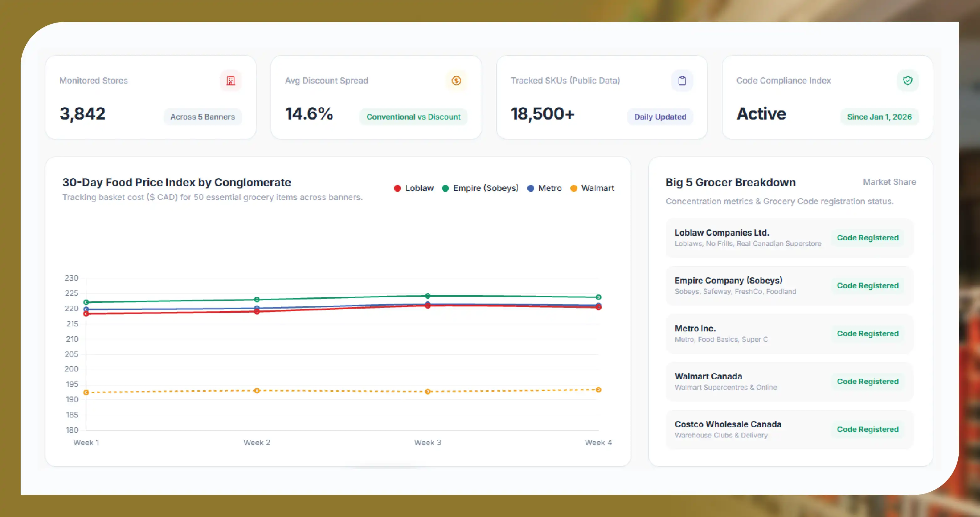Screen dimensions: 980x517
Task: Select the Metro Inc. row
Action: pos(789,334)
